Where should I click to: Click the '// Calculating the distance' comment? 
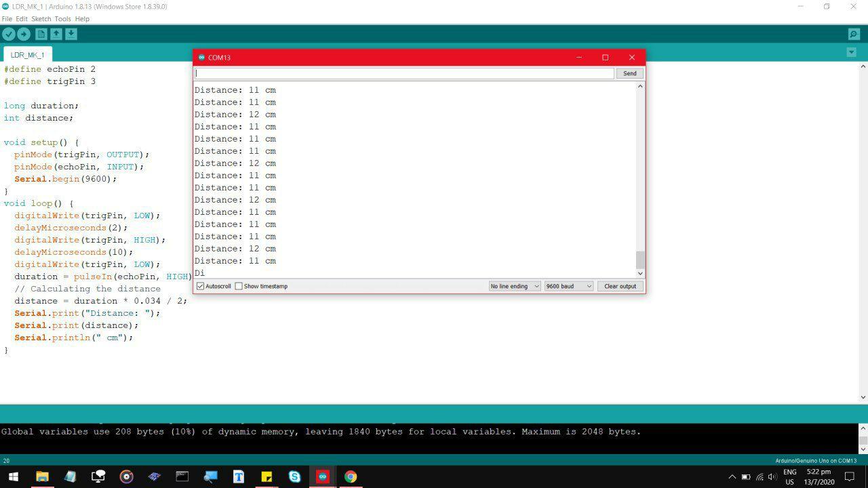pos(87,289)
